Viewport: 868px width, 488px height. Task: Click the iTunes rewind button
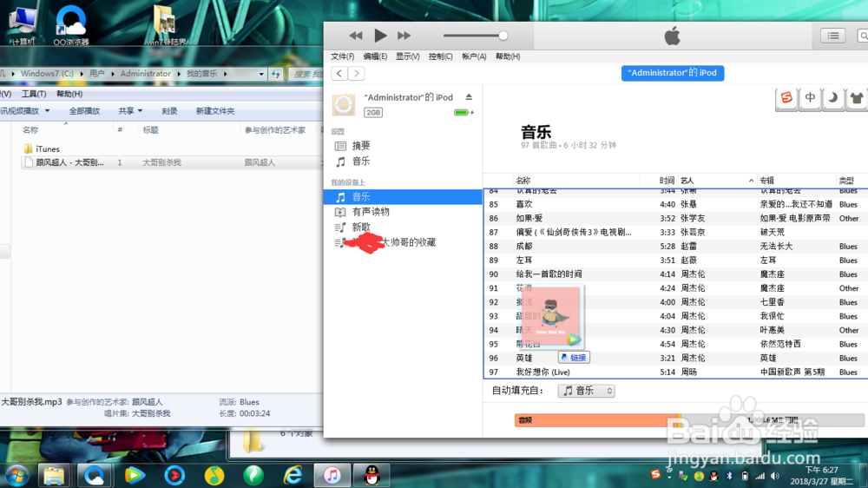click(355, 36)
